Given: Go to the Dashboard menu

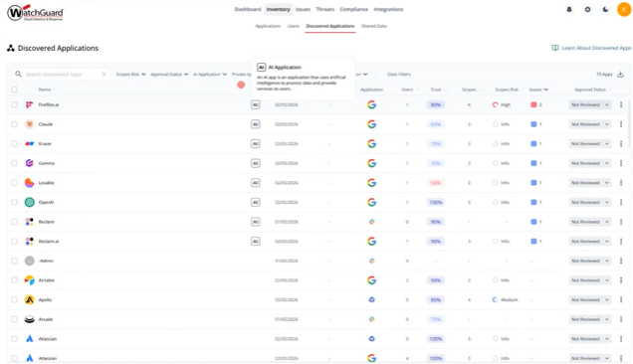Looking at the screenshot, I should click(248, 9).
